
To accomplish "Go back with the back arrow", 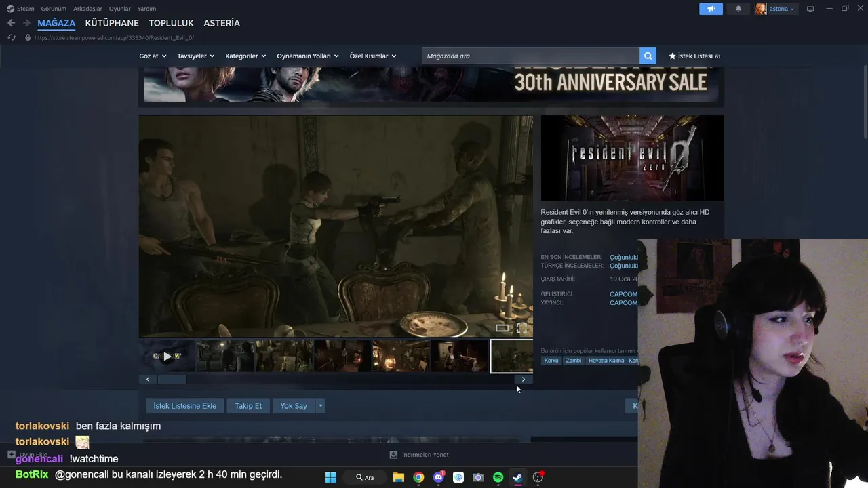I will coord(11,23).
